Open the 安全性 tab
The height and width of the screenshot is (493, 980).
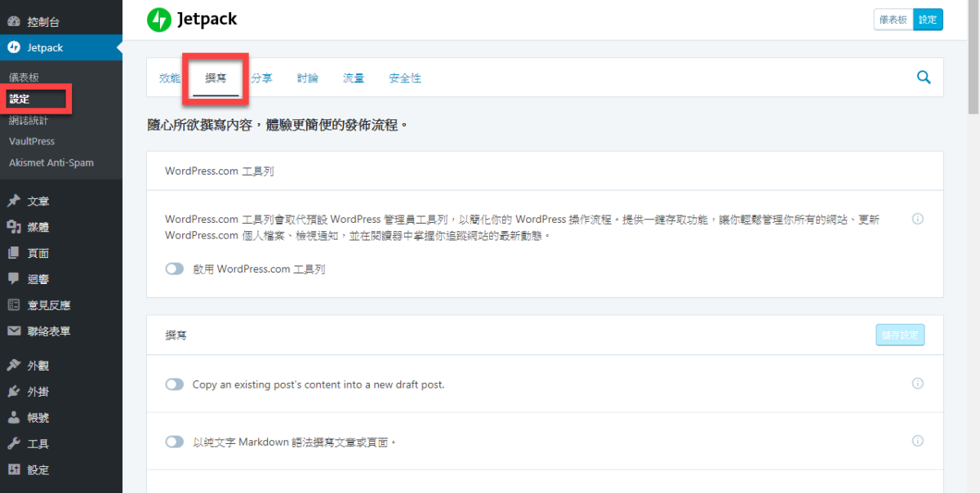pos(405,78)
